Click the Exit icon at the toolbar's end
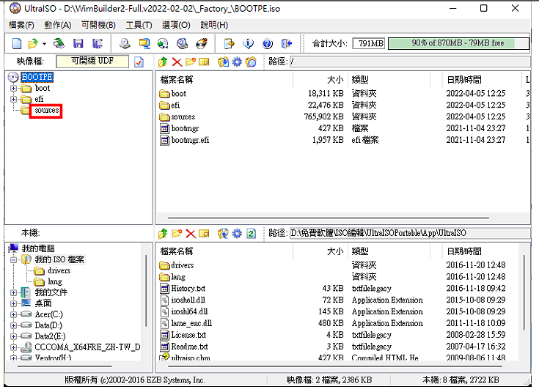Viewport: 539px width, 392px height. (287, 43)
